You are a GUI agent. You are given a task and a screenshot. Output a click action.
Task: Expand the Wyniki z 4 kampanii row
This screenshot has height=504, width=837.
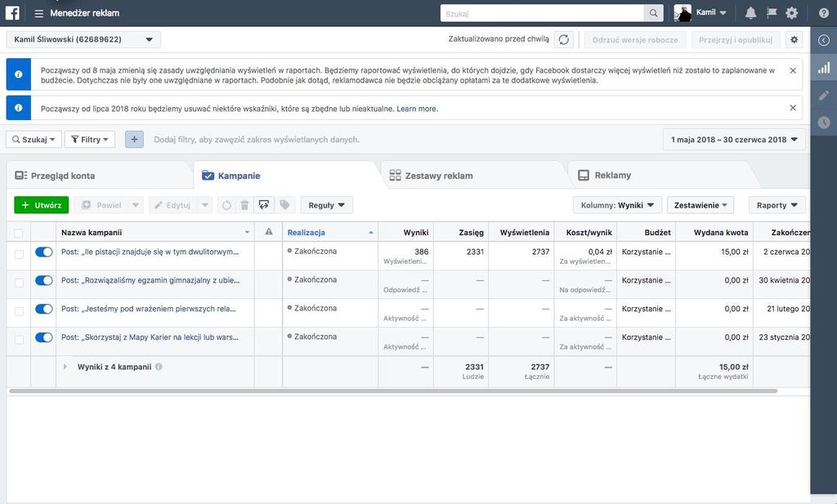click(65, 367)
